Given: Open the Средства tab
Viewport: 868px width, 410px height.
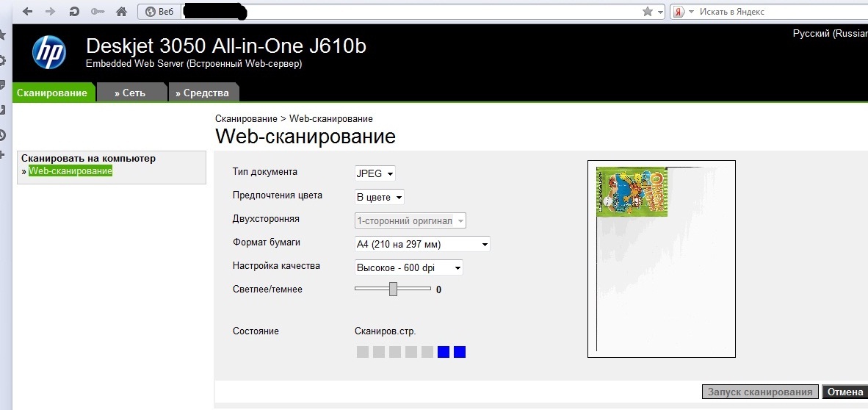Looking at the screenshot, I should 206,93.
